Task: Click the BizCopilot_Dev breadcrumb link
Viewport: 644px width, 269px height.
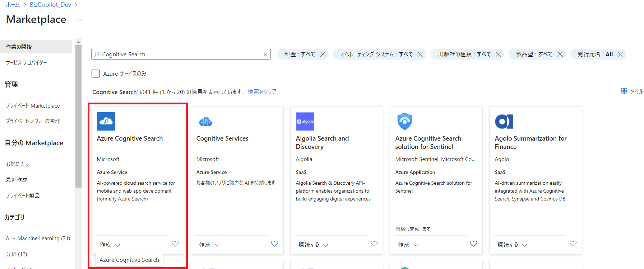Action: 51,5
